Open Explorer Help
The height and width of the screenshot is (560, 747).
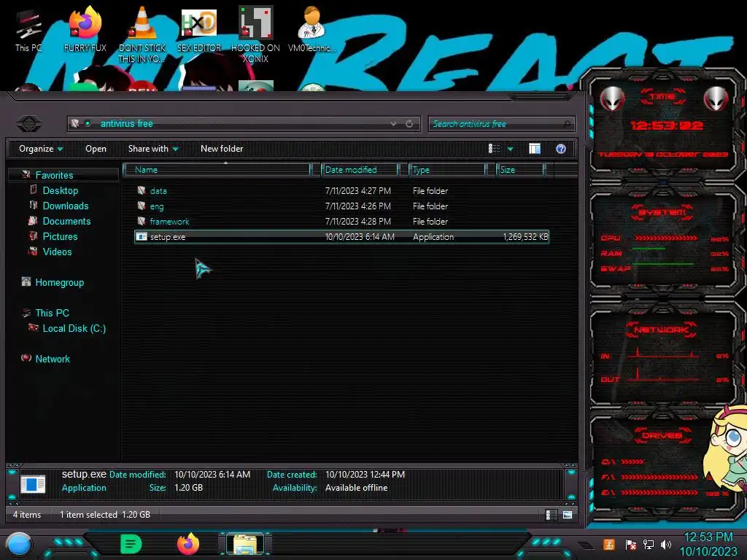coord(561,149)
